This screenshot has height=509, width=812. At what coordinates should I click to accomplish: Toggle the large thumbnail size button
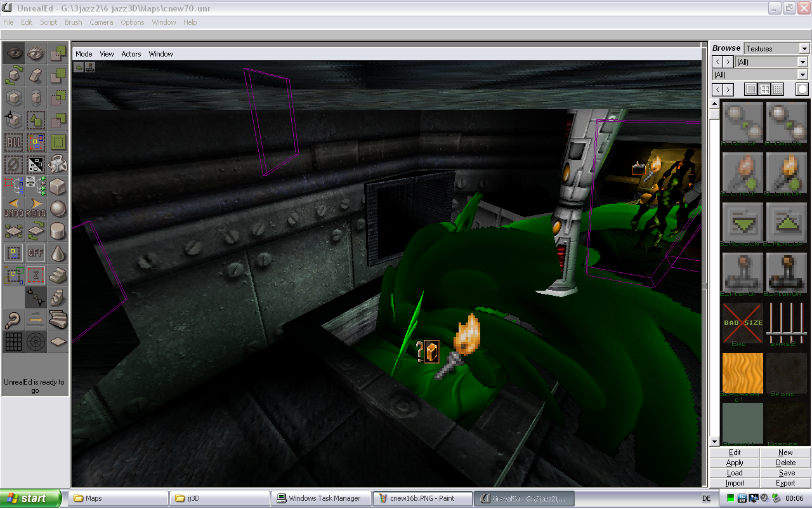point(751,89)
